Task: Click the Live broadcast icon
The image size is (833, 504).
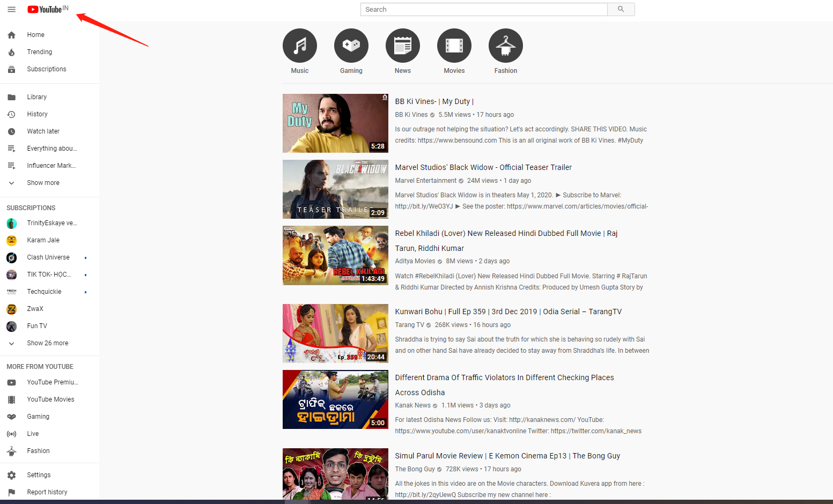Action: 11,434
